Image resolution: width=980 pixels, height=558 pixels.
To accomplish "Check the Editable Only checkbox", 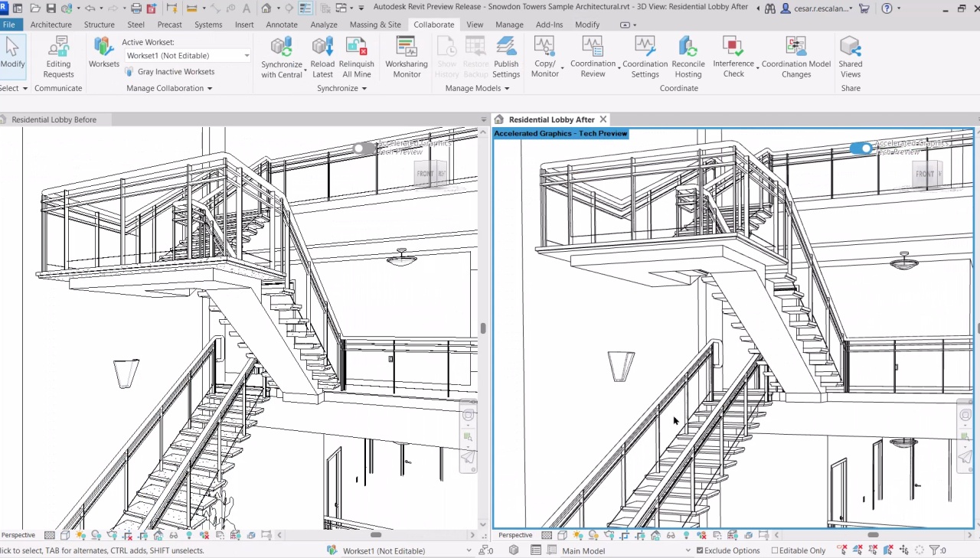I will point(775,550).
